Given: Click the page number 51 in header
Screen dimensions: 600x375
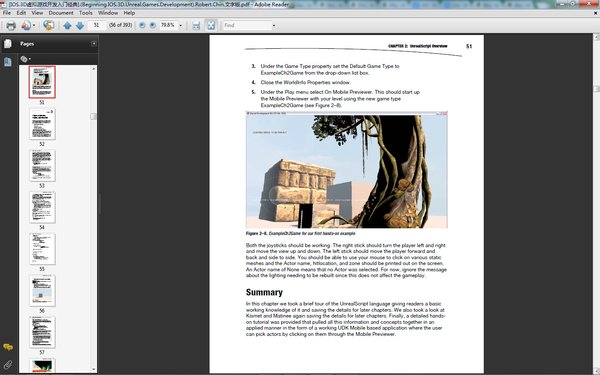Looking at the screenshot, I should (x=469, y=46).
